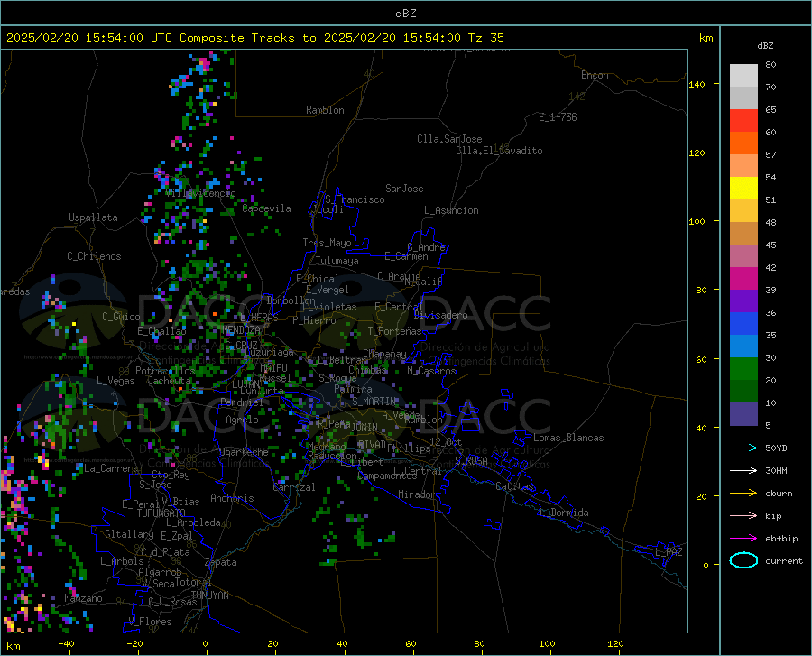Click the '-40' tick on the horizontal km axis
Viewport: 812px width, 656px height.
point(66,644)
